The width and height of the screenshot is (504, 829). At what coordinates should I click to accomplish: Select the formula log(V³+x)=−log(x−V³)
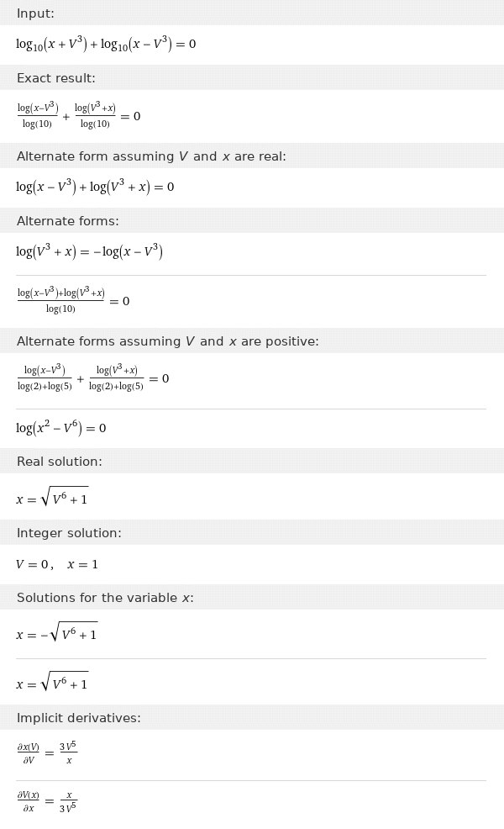tap(89, 251)
